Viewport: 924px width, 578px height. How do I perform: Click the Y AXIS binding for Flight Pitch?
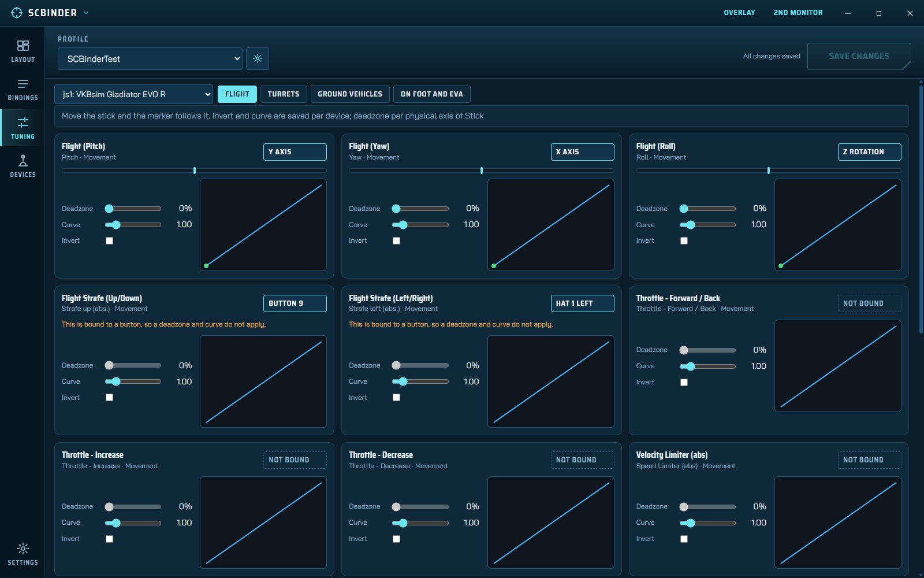[x=295, y=152]
